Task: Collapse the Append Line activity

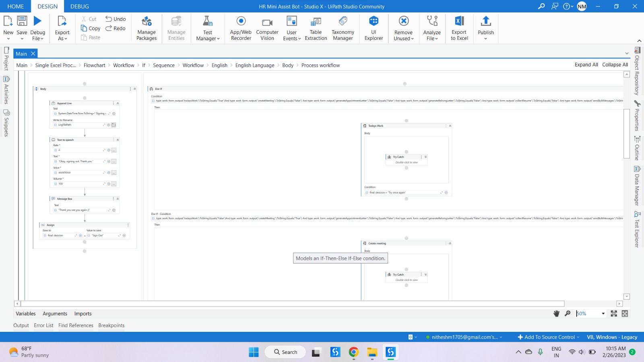Action: (x=118, y=103)
